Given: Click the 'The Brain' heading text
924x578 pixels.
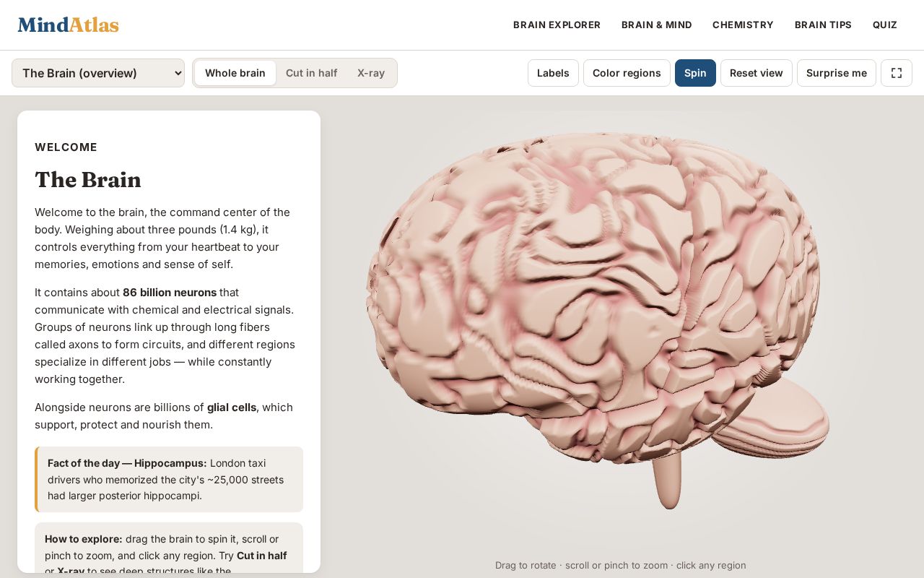Looking at the screenshot, I should 88,180.
